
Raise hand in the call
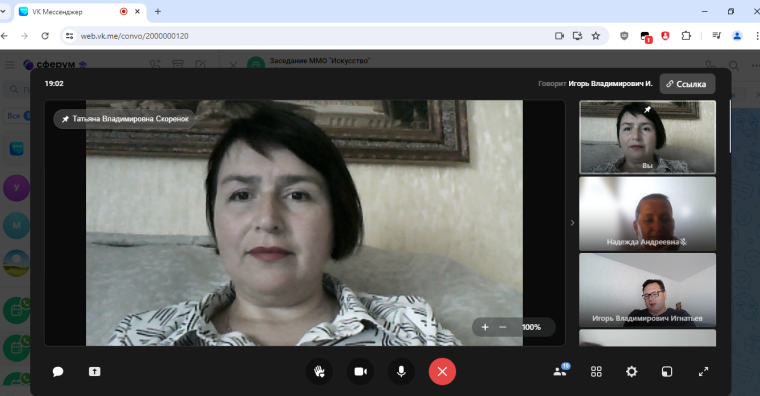pyautogui.click(x=319, y=372)
